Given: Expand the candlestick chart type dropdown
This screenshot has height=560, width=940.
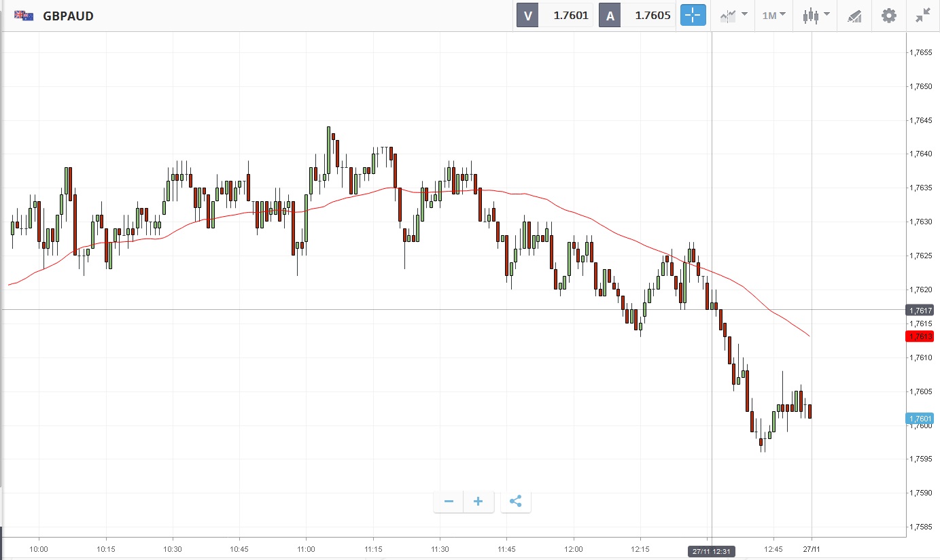Looking at the screenshot, I should [x=816, y=16].
